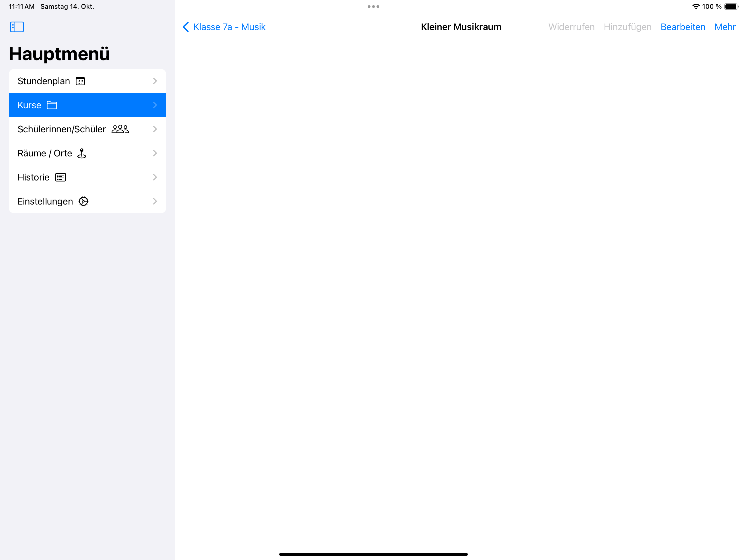Image resolution: width=747 pixels, height=560 pixels.
Task: Click the Schülerinnen/Schüler people icon
Action: click(x=120, y=129)
